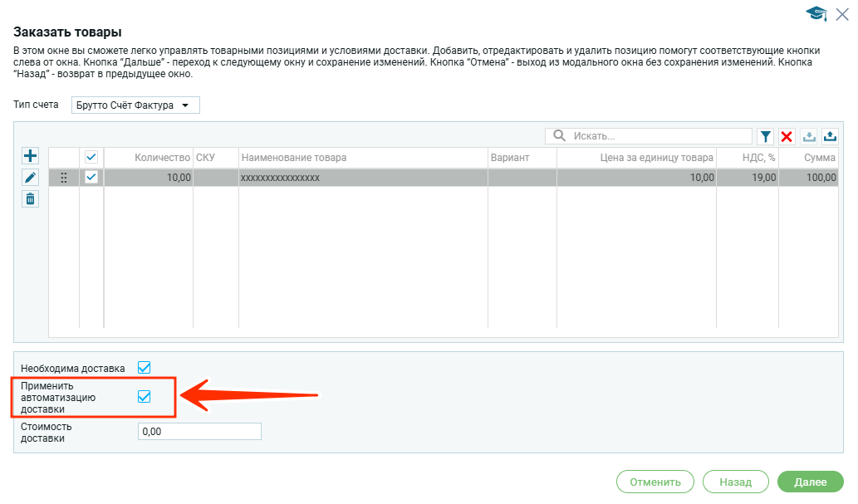Viewport: 858px width, 504px height.
Task: Open the table filter via funnel icon
Action: point(765,136)
